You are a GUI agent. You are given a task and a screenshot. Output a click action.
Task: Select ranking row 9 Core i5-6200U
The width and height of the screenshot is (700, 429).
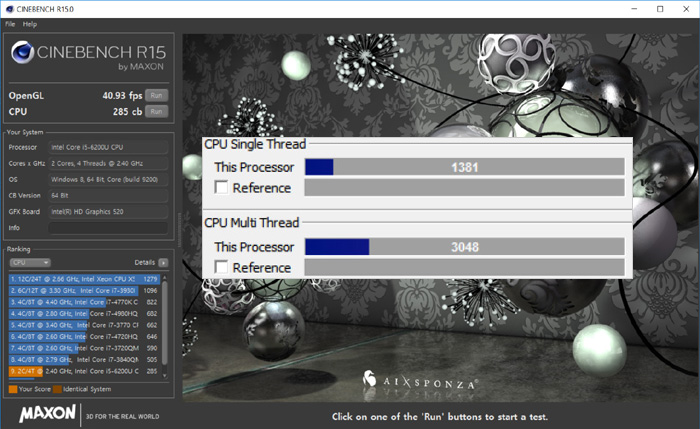84,371
